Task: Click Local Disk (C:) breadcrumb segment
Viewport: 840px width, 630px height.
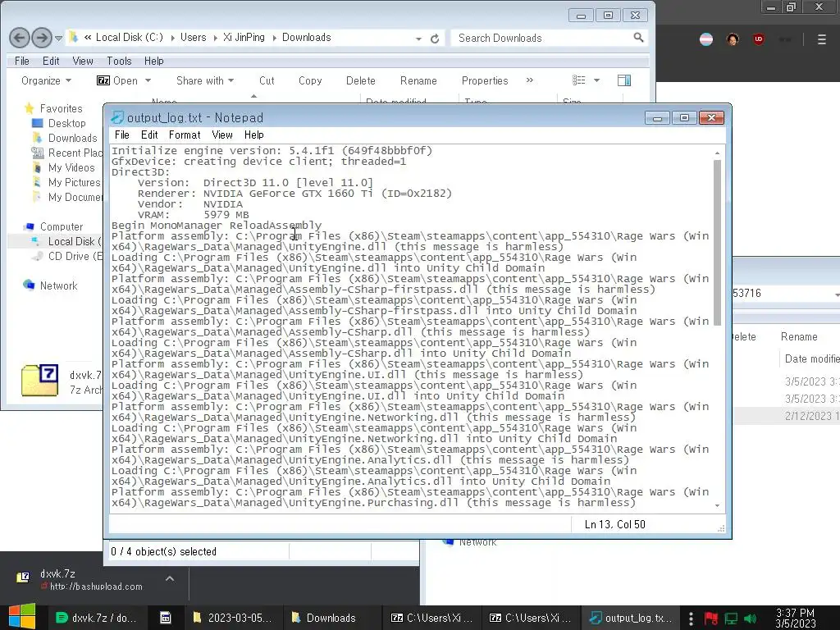Action: pyautogui.click(x=129, y=38)
